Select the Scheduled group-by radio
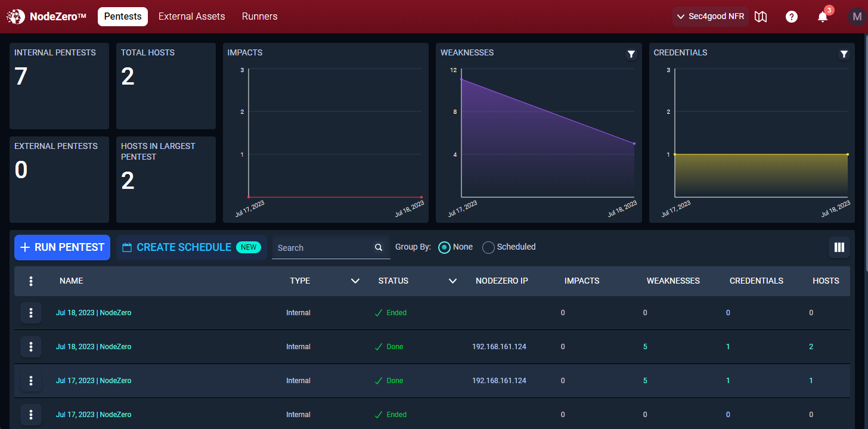The width and height of the screenshot is (868, 429). [x=488, y=247]
